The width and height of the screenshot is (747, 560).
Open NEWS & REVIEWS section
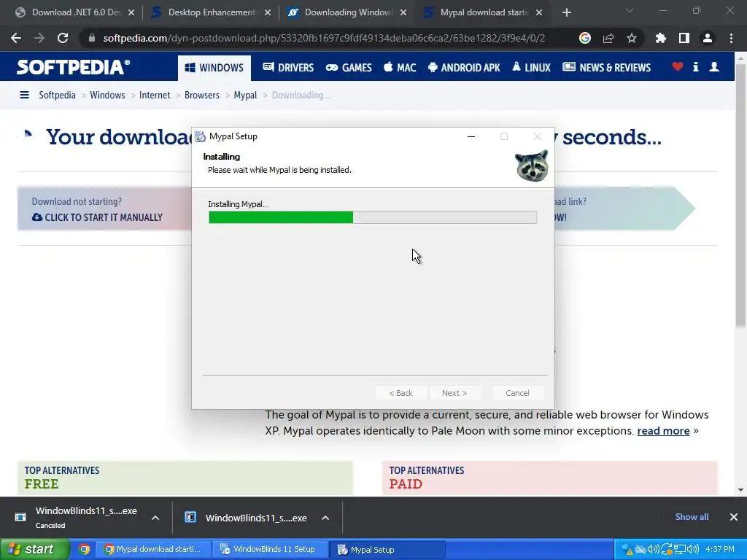click(x=606, y=68)
